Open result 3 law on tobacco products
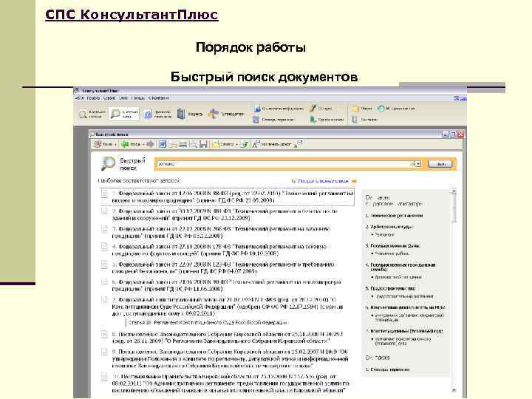 click(221, 232)
